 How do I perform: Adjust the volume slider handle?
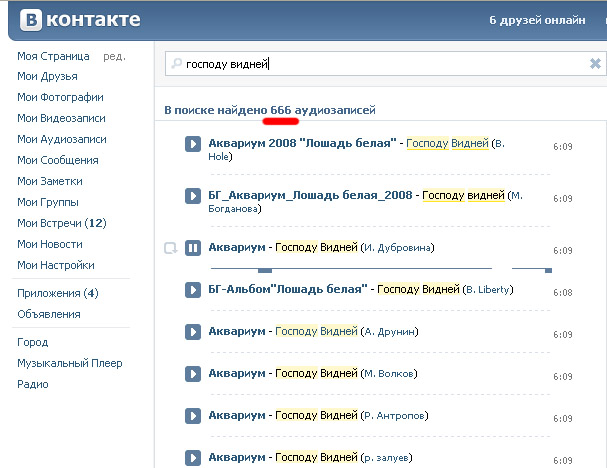[548, 270]
